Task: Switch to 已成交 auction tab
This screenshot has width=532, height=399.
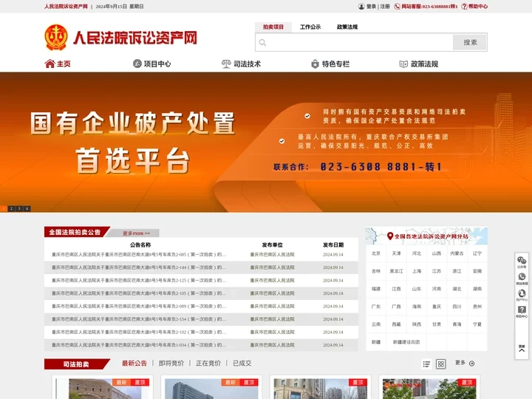Action: click(242, 364)
